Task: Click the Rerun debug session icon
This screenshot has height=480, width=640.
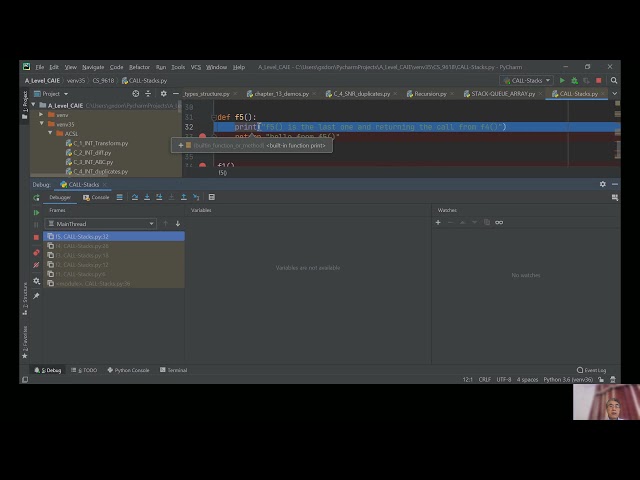Action: (36, 198)
